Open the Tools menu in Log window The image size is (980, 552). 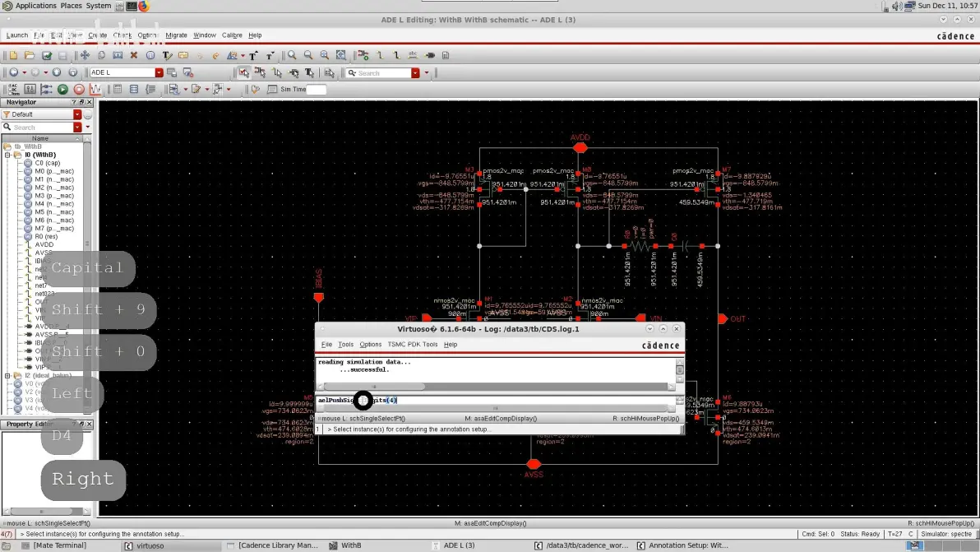[x=345, y=345]
